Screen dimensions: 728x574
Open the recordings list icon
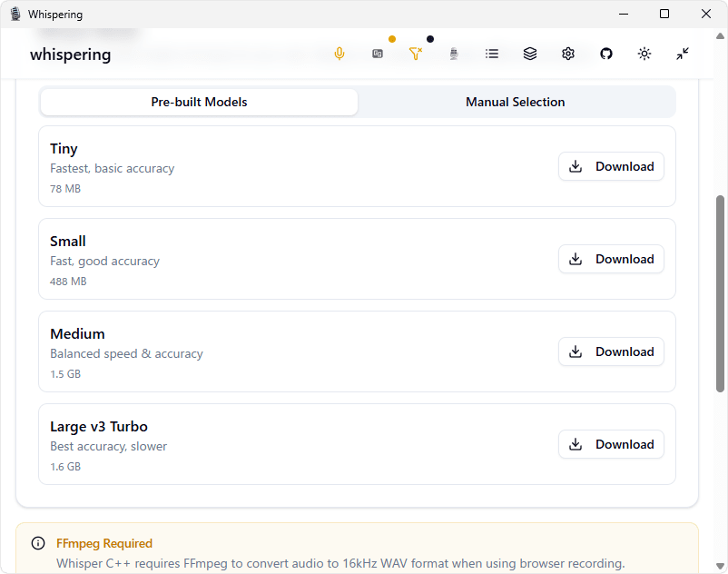pos(492,54)
